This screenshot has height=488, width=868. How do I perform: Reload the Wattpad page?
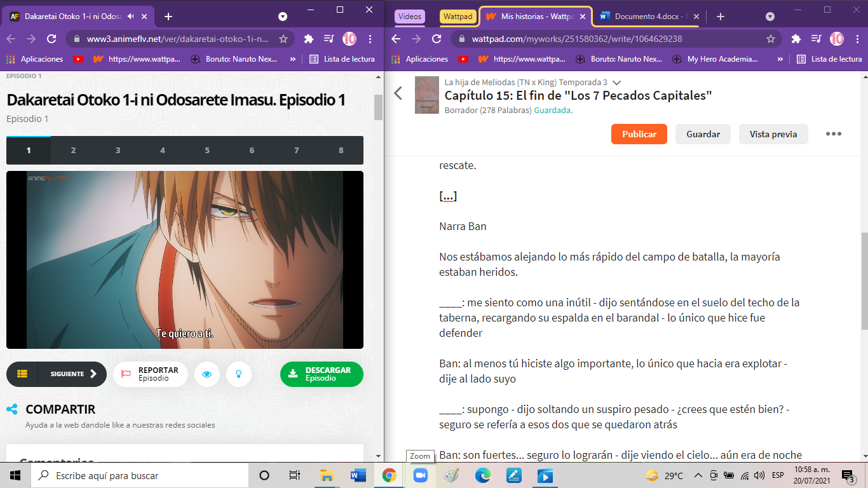coord(437,39)
